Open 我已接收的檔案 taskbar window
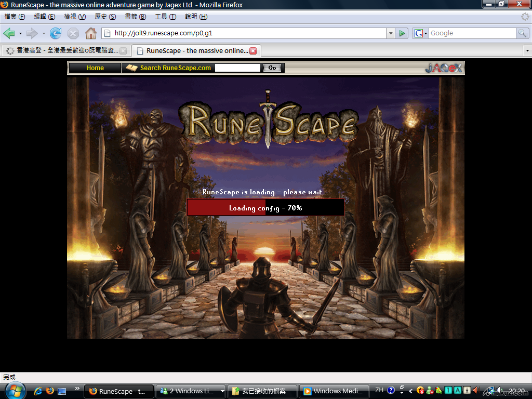 click(x=262, y=391)
